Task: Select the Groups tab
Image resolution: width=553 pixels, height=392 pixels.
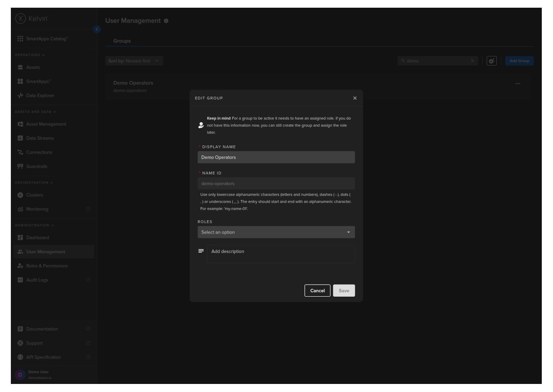Action: (122, 41)
